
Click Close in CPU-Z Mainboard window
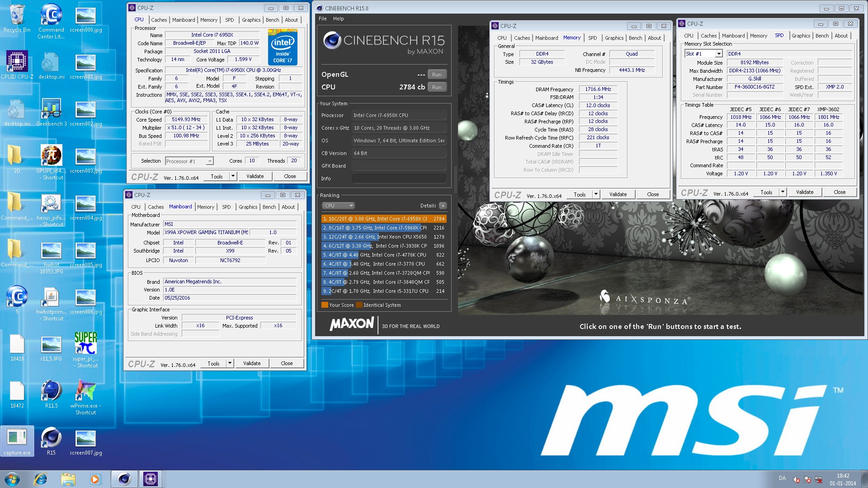tap(287, 363)
